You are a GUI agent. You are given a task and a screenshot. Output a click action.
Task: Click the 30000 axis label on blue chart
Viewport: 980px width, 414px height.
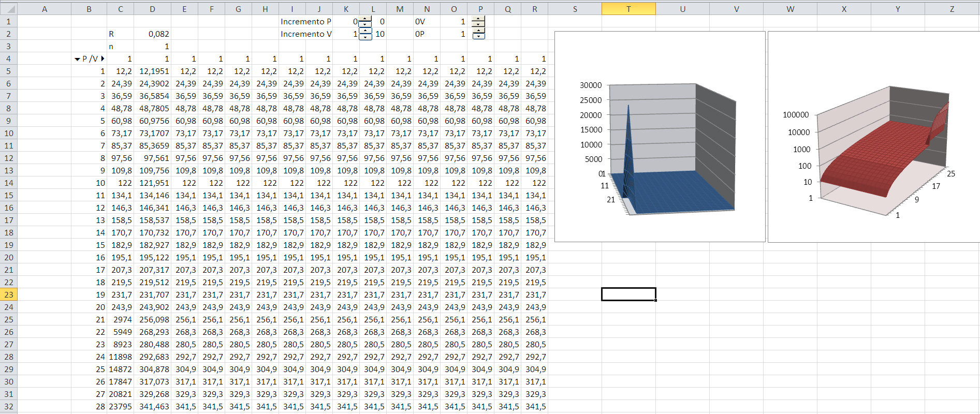[591, 85]
